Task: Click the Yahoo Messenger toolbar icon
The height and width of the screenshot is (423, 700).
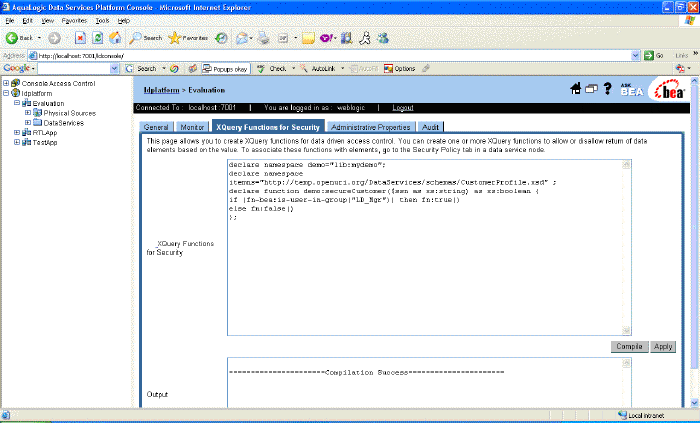Action: coord(326,38)
